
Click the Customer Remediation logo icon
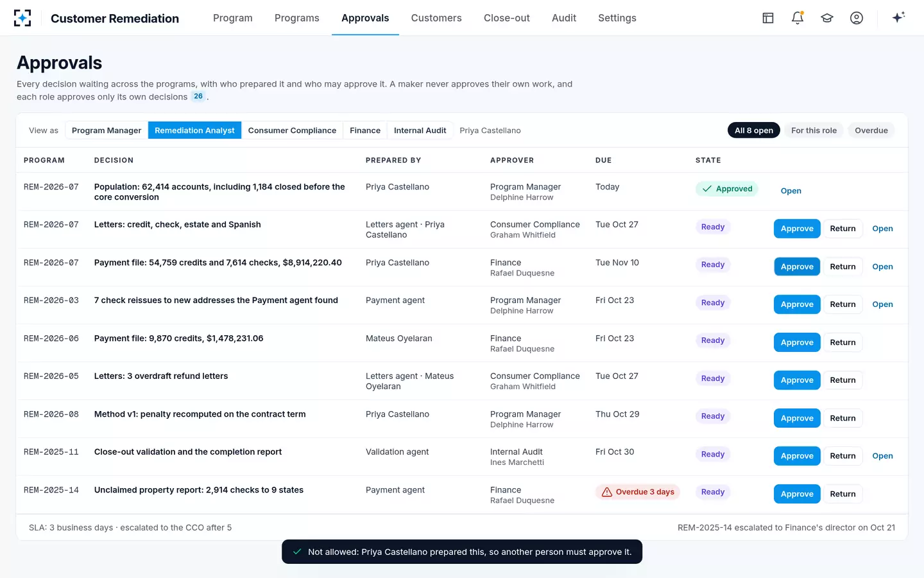pyautogui.click(x=22, y=18)
